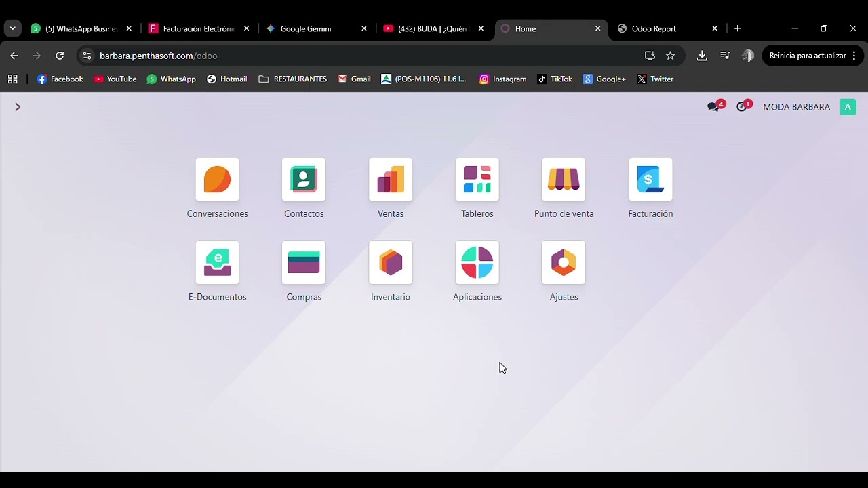Expand the tab search dropdown

(x=12, y=28)
